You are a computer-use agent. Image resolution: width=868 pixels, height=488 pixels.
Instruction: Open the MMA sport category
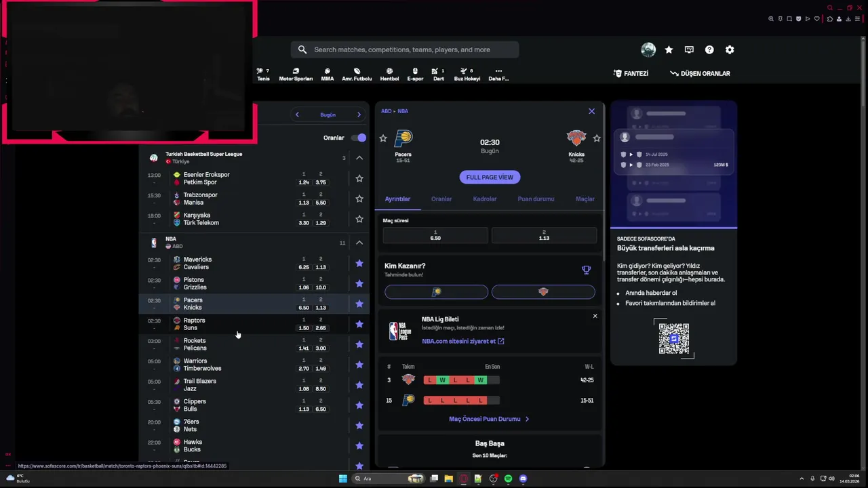click(x=328, y=74)
